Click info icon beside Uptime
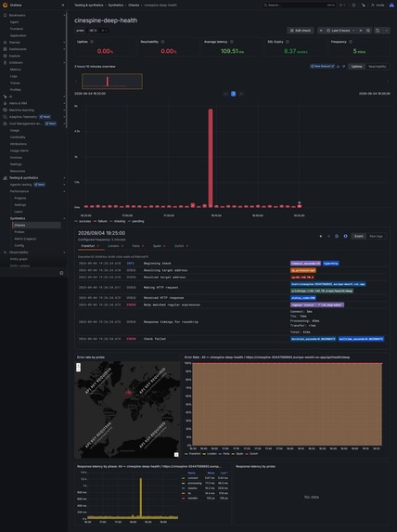 [x=92, y=42]
